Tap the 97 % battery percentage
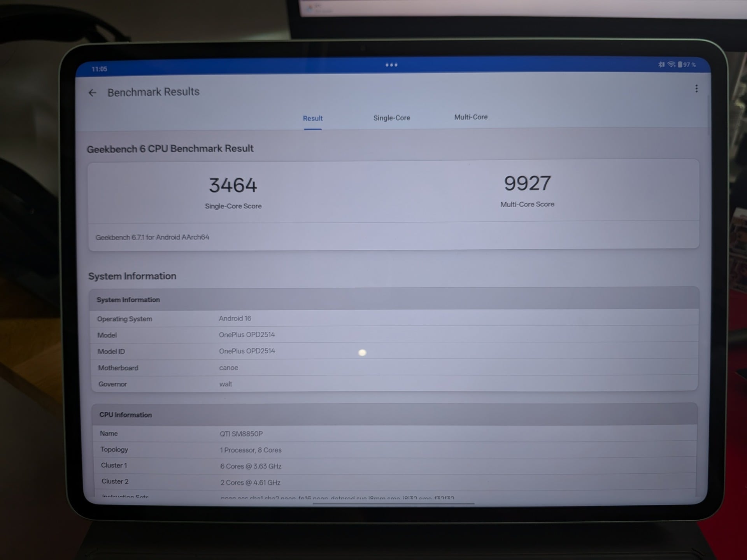The width and height of the screenshot is (747, 560). coord(689,65)
